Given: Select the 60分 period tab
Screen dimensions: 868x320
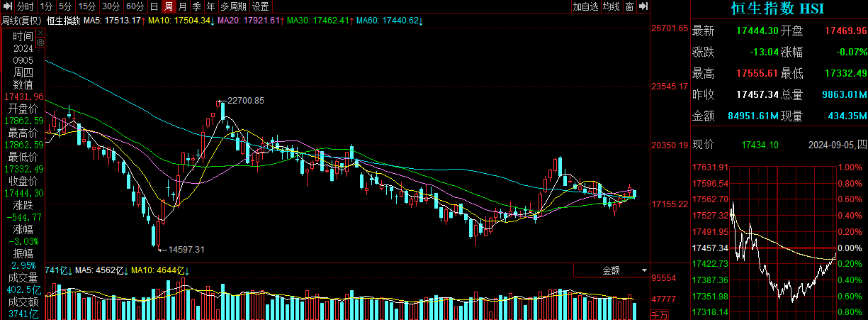Looking at the screenshot, I should (x=135, y=6).
